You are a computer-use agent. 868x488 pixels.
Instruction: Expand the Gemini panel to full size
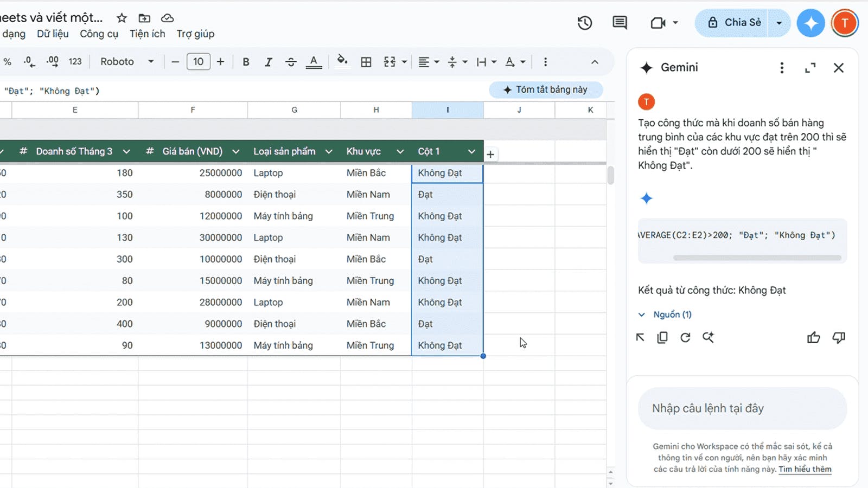[x=810, y=68]
